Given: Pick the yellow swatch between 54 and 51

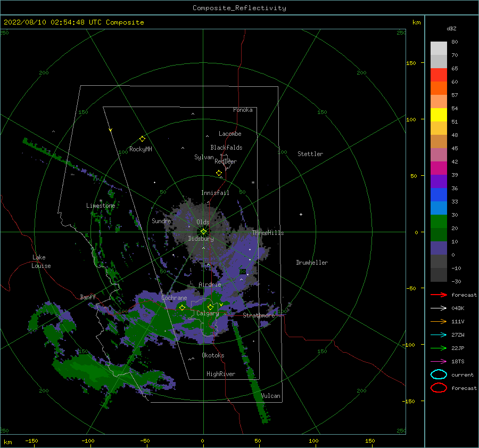Looking at the screenshot, I should point(439,115).
